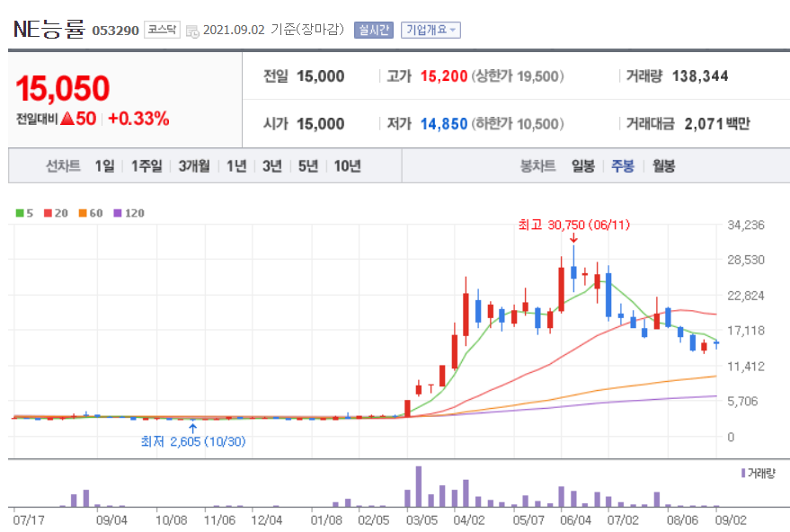The height and width of the screenshot is (532, 790).
Task: Expand the company overview arrow
Action: [450, 29]
